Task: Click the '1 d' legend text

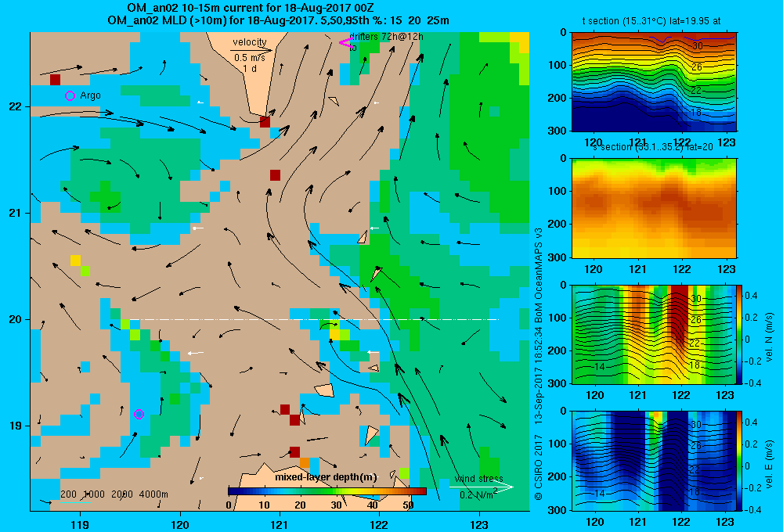Action: (251, 69)
